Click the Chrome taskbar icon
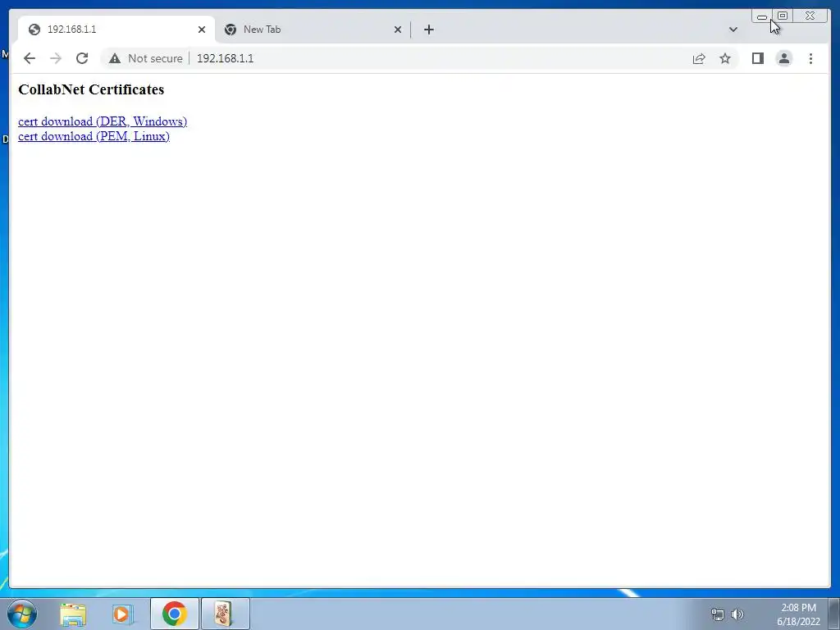Image resolution: width=840 pixels, height=630 pixels. pyautogui.click(x=174, y=614)
